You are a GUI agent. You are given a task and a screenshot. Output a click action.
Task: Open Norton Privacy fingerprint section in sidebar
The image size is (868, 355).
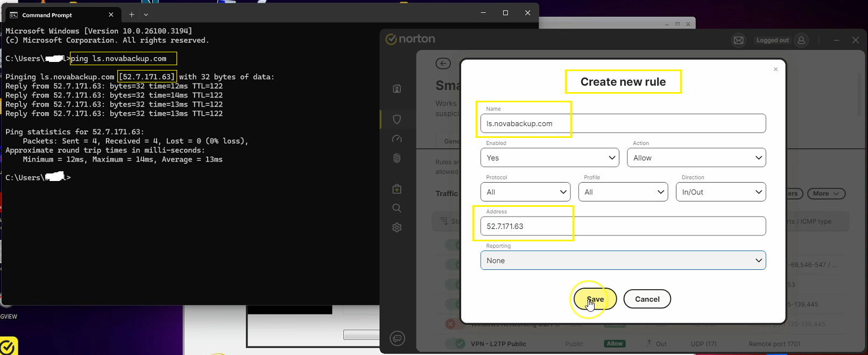pyautogui.click(x=397, y=158)
